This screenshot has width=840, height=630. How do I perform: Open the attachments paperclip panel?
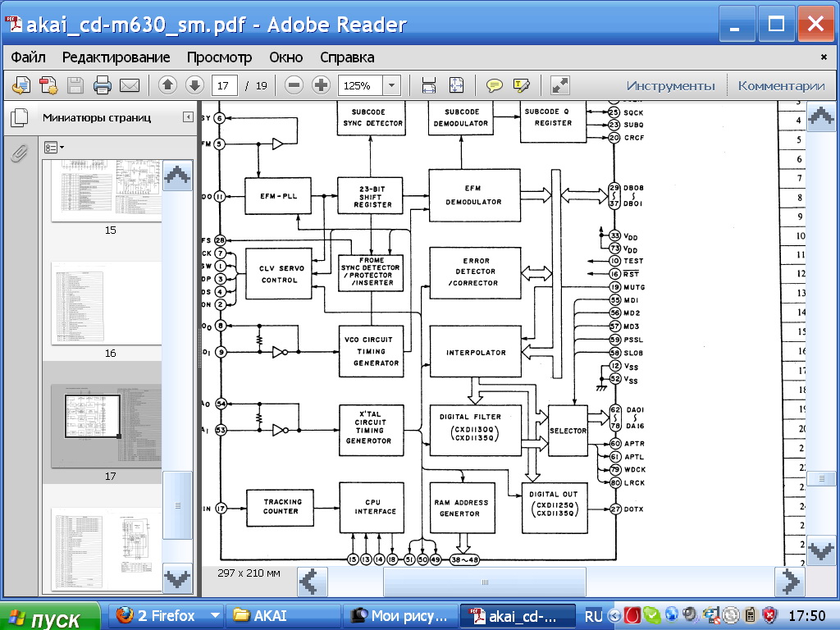[x=19, y=153]
